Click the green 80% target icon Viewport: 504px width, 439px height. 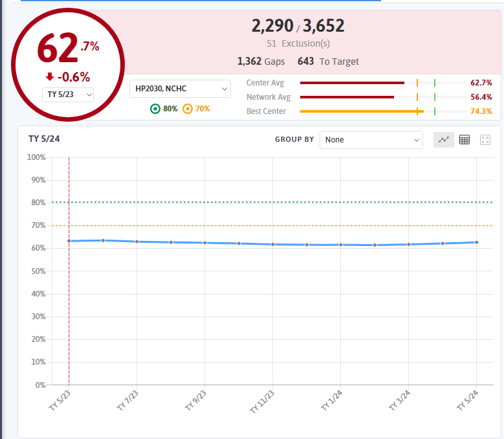click(x=155, y=109)
